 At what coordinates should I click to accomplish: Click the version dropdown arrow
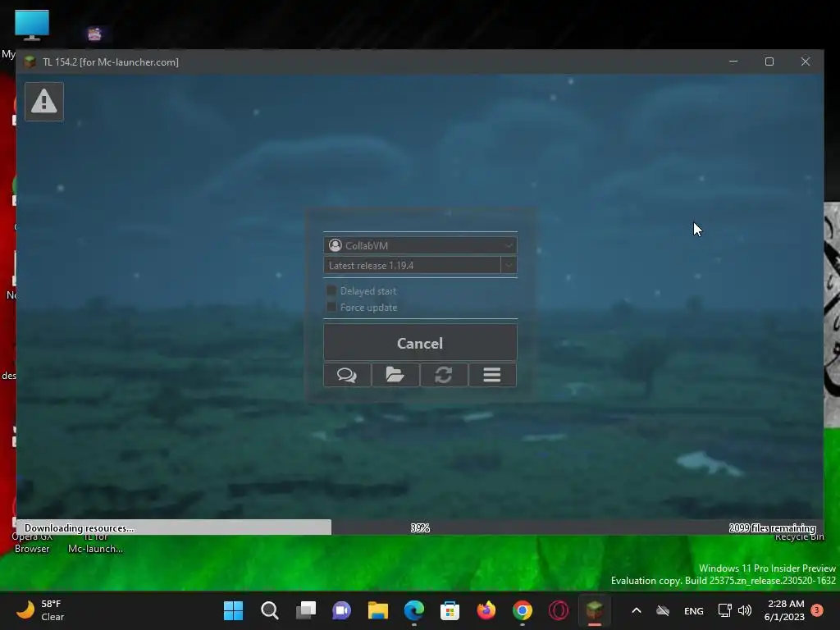(x=509, y=265)
